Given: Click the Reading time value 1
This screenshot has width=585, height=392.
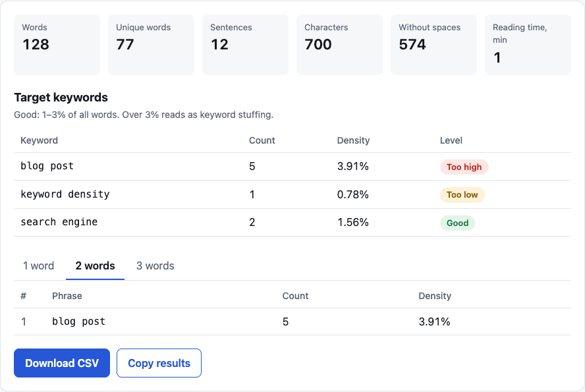Looking at the screenshot, I should [497, 57].
